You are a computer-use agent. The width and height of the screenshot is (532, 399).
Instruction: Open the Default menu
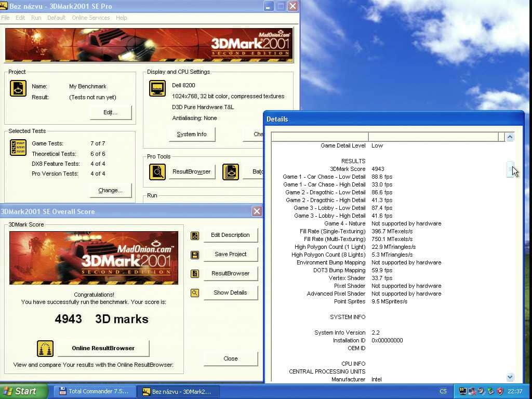coord(56,18)
